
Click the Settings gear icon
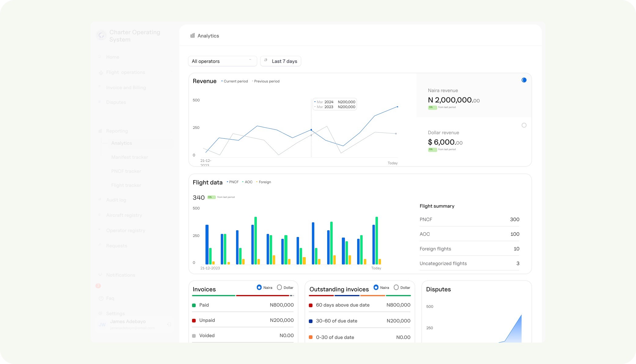point(100,314)
